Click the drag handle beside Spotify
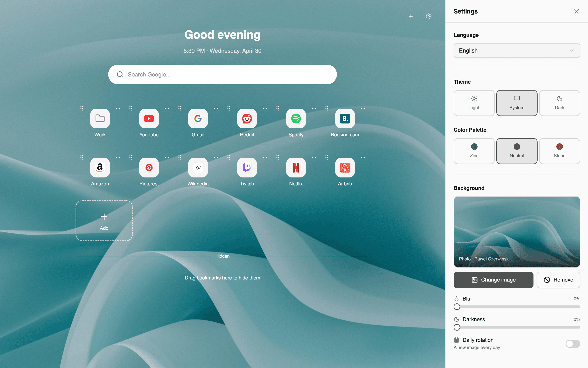 (278, 108)
